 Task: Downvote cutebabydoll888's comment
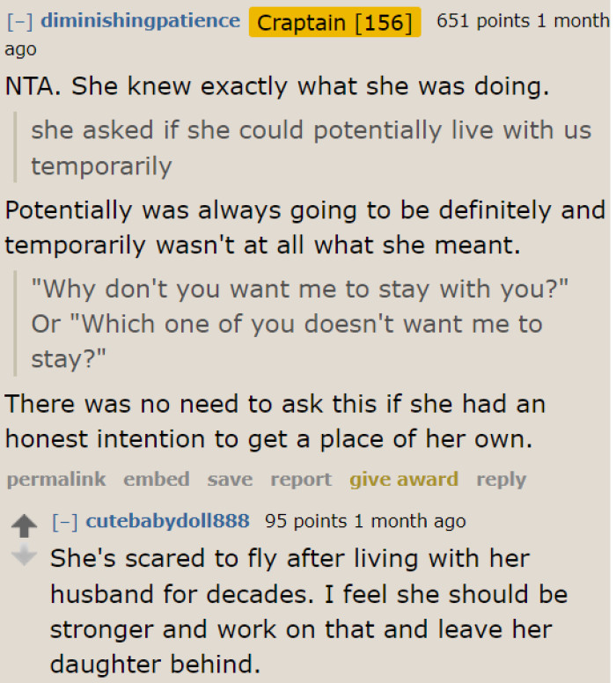pos(24,555)
